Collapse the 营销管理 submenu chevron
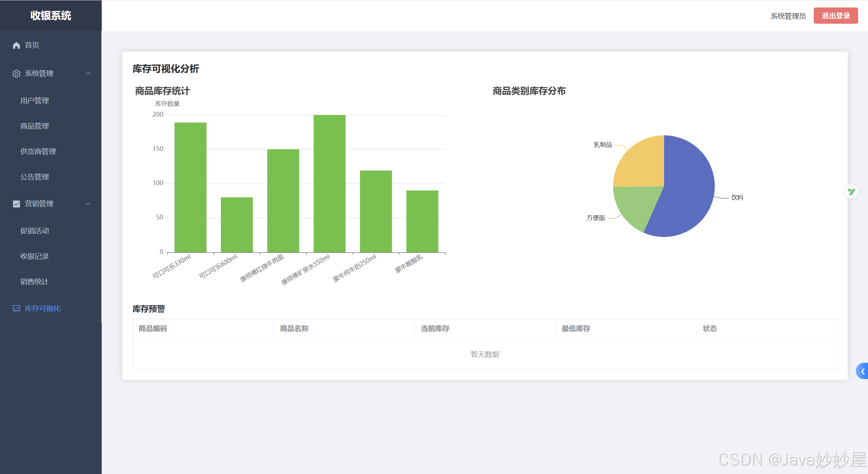The image size is (868, 474). click(x=88, y=204)
